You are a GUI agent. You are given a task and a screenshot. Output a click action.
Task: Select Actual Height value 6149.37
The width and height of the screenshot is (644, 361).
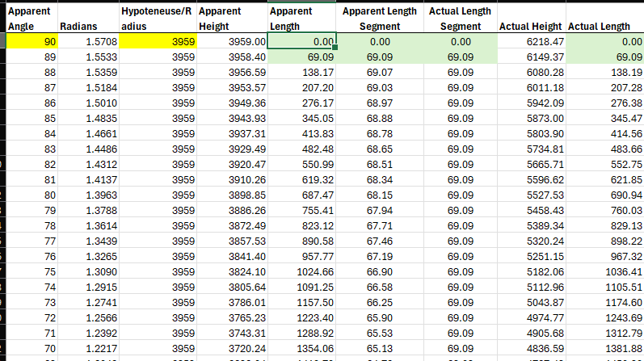coord(532,57)
